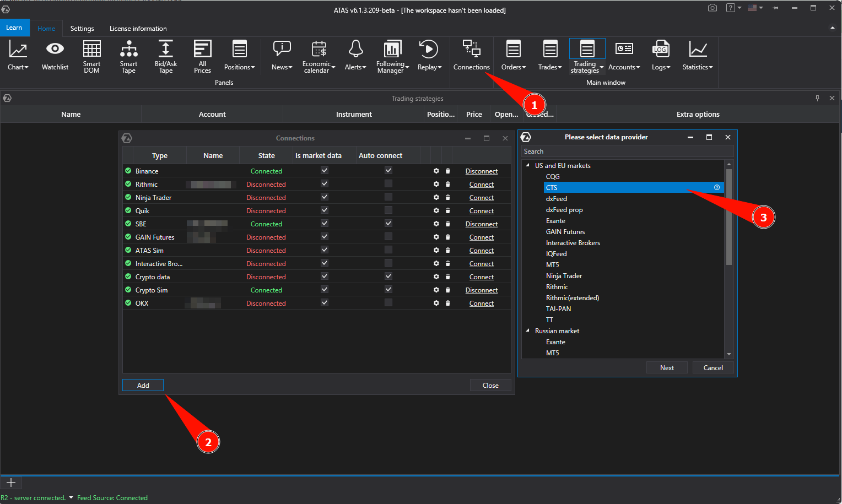Select the CTS data provider
Screen dimensions: 842x504
pos(633,188)
